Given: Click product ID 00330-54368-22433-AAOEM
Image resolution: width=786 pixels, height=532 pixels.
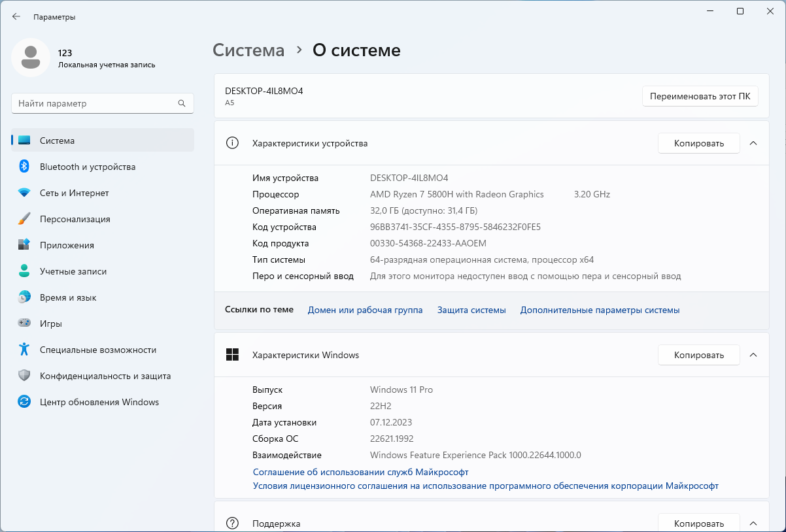Looking at the screenshot, I should point(428,243).
